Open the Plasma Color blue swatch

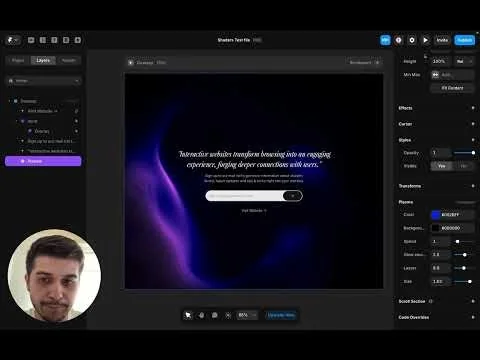[436, 215]
